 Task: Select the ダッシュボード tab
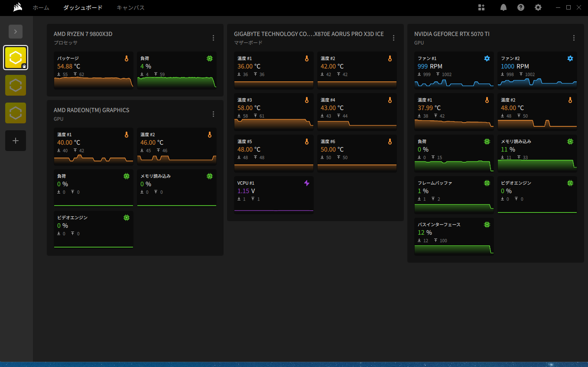pyautogui.click(x=83, y=8)
